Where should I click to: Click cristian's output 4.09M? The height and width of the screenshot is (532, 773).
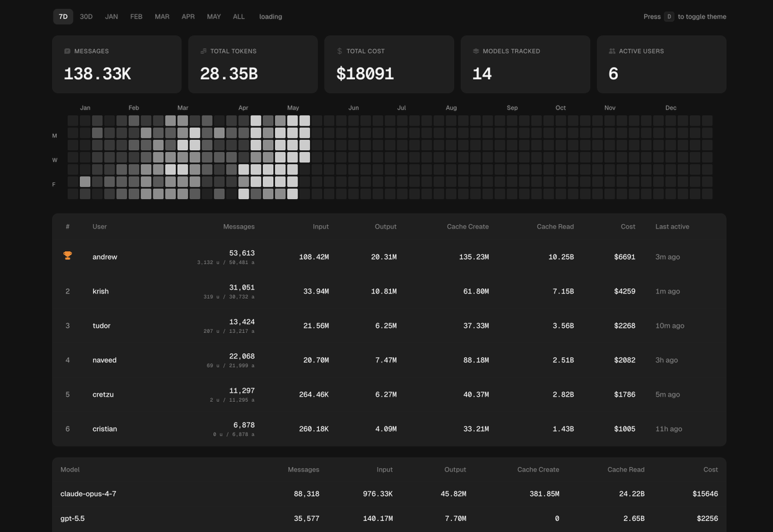coord(386,429)
